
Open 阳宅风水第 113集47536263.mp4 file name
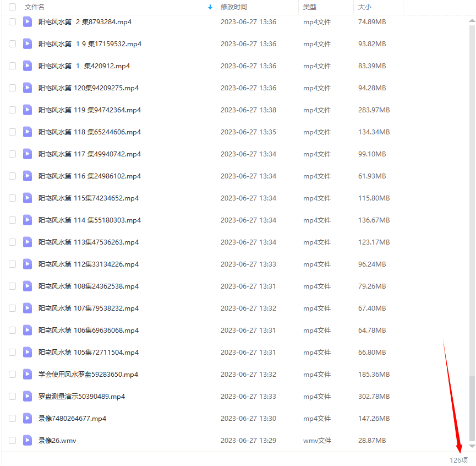[x=89, y=242]
